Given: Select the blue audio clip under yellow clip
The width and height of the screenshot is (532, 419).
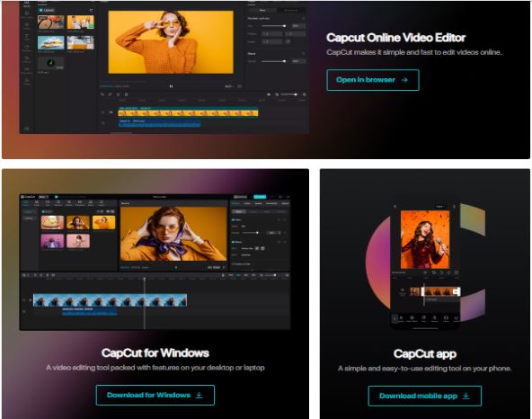Looking at the screenshot, I should (159, 123).
